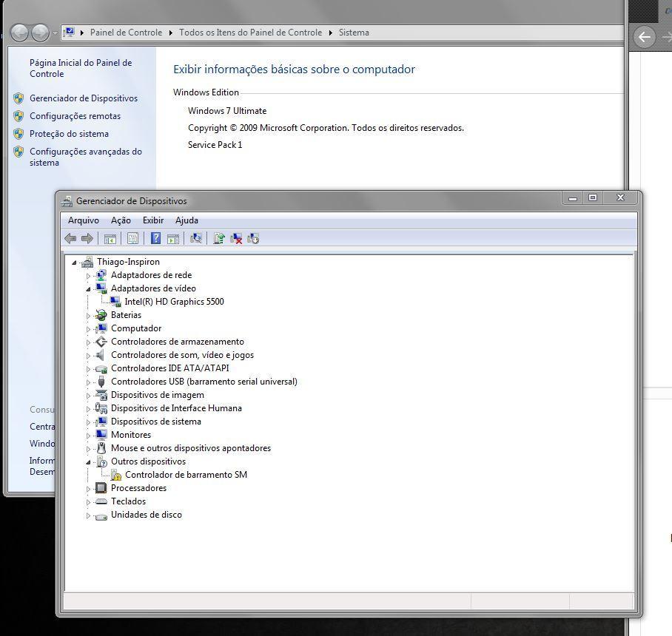Select Controlador de barramento SM device
This screenshot has height=636, width=672.
(186, 475)
